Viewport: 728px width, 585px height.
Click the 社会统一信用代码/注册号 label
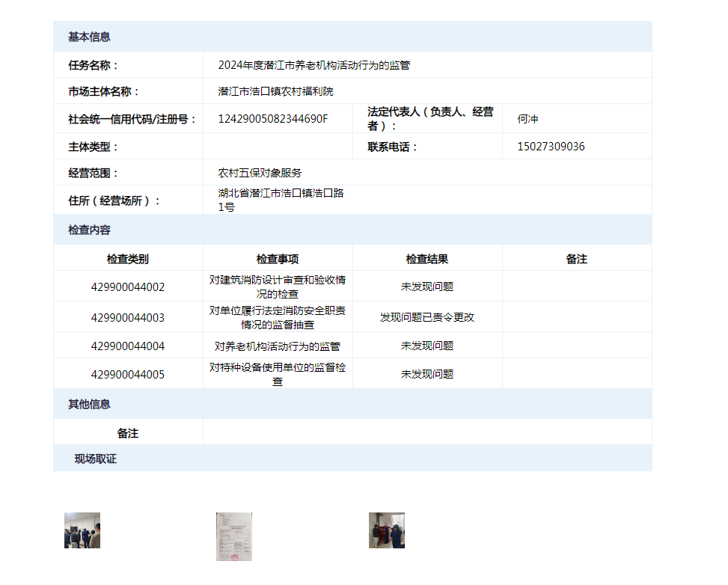132,120
